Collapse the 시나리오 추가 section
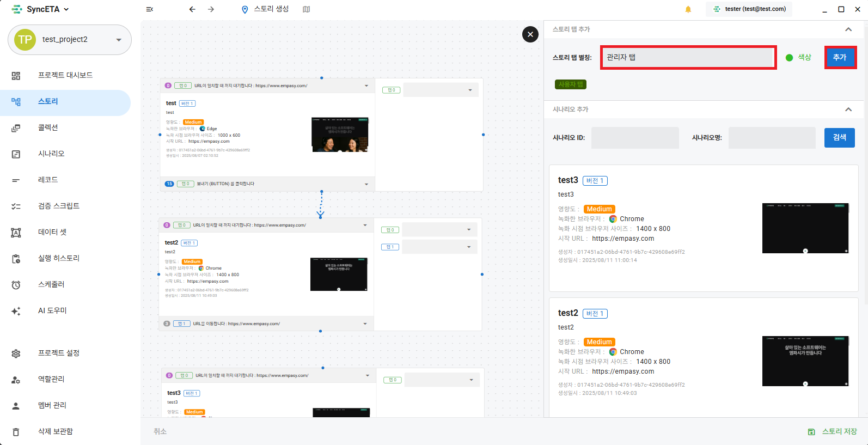Image resolution: width=868 pixels, height=445 pixels. [x=848, y=109]
